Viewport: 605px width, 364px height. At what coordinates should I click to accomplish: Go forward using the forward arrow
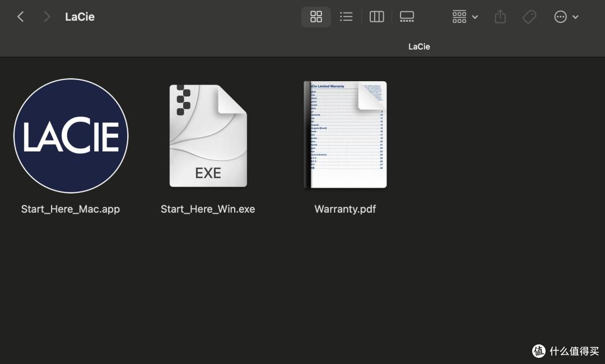46,17
